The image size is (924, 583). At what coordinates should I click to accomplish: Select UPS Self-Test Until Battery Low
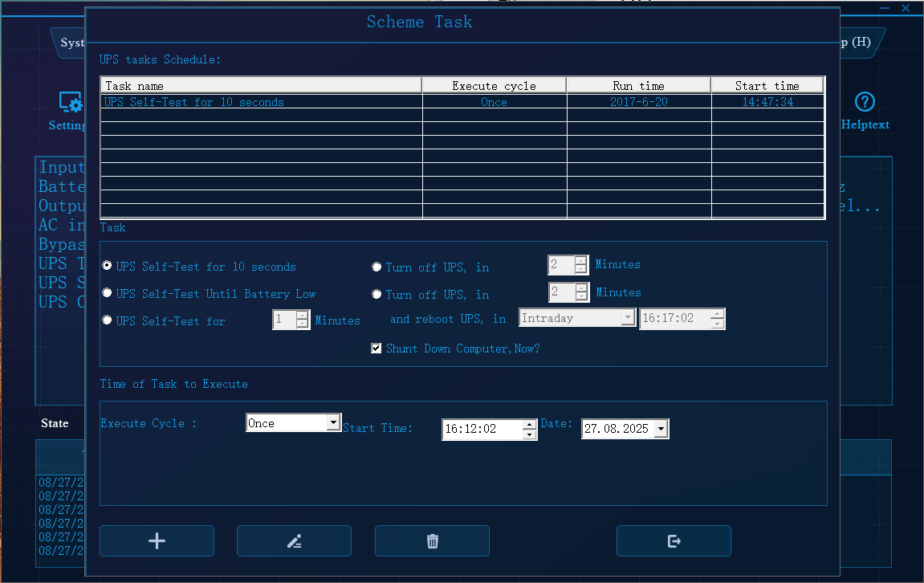coord(107,293)
